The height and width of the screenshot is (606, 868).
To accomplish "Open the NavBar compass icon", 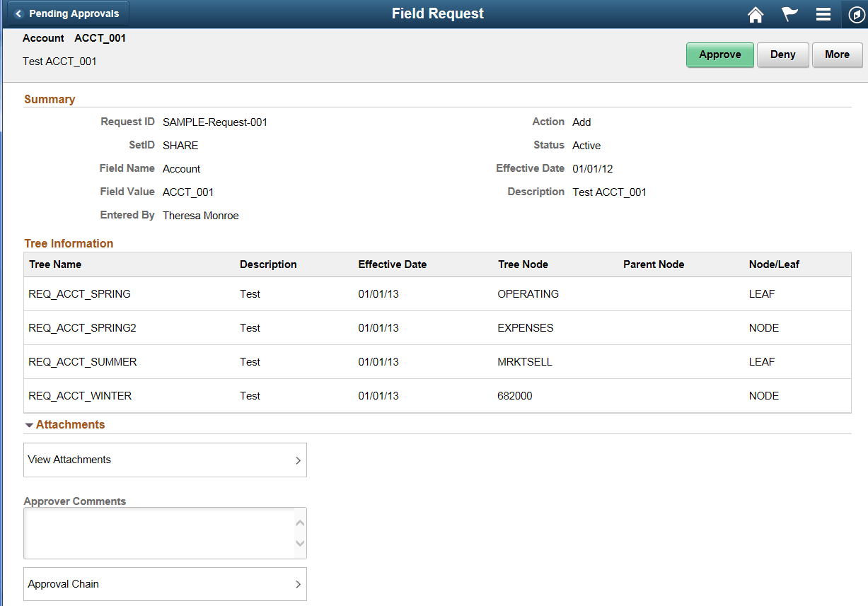I will [856, 14].
